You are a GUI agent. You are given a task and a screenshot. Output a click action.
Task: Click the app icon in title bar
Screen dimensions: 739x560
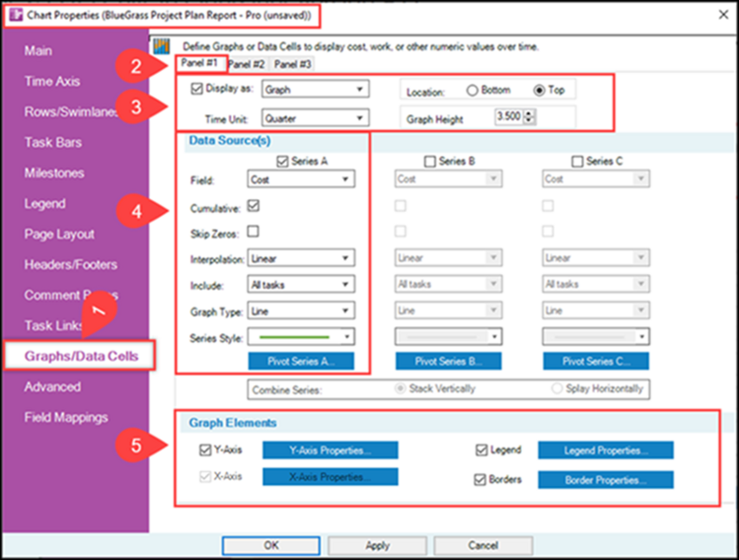coord(16,15)
